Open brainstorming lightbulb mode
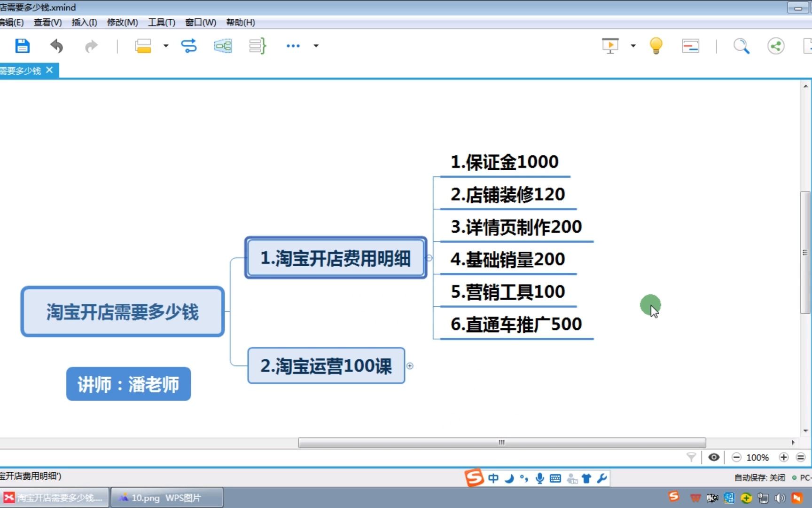 [x=656, y=46]
